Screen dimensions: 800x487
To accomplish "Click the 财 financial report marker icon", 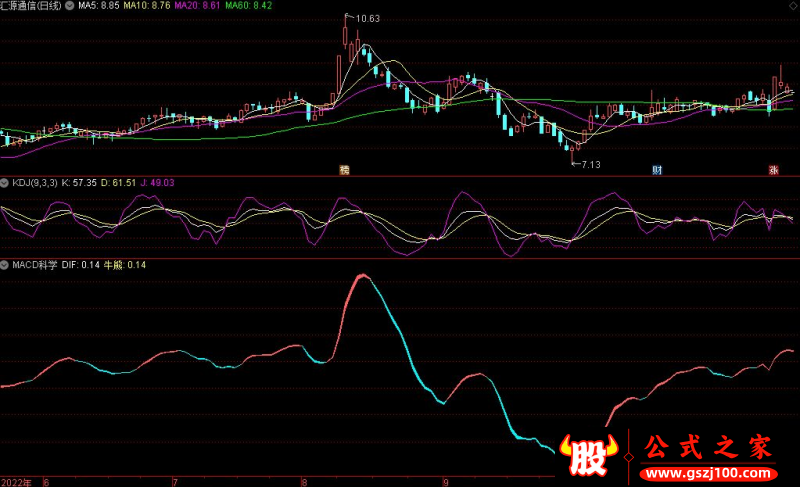I will 657,170.
